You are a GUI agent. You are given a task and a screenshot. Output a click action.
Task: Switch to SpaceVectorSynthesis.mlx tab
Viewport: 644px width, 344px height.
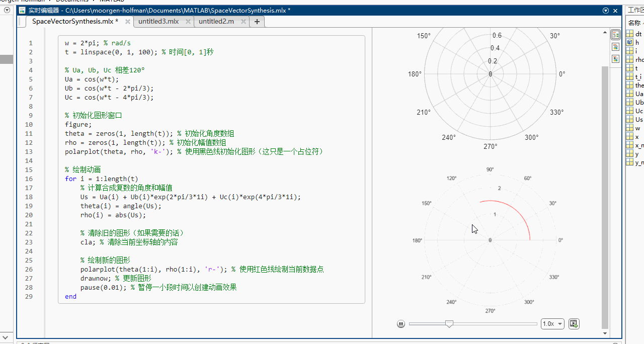click(75, 21)
